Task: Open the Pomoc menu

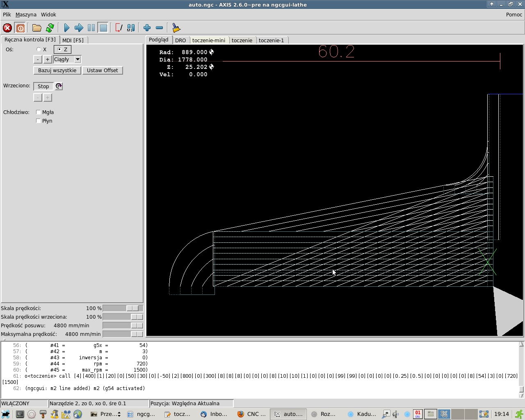Action: pyautogui.click(x=514, y=15)
